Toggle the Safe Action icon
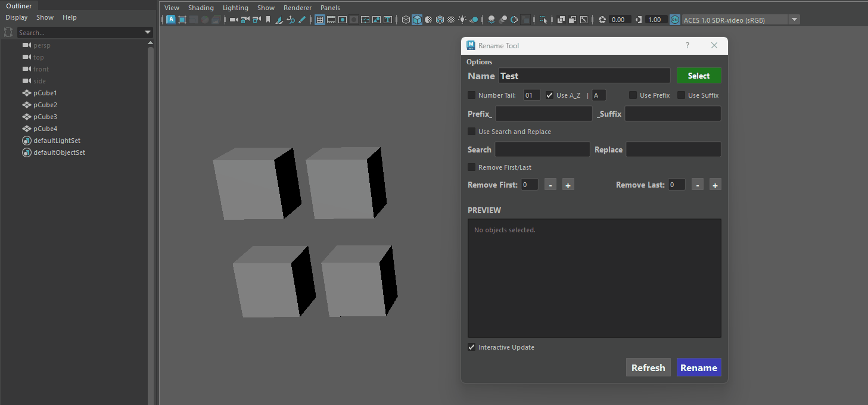This screenshot has width=868, height=405. (377, 20)
